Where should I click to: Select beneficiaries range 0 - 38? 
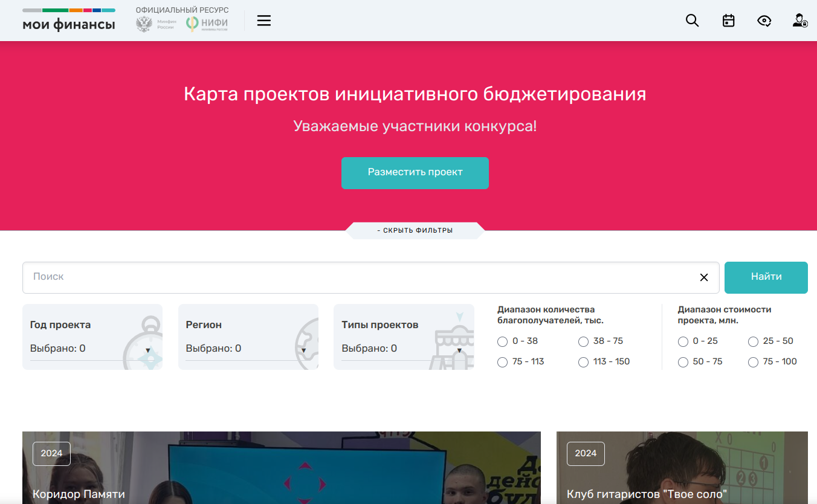tap(502, 342)
